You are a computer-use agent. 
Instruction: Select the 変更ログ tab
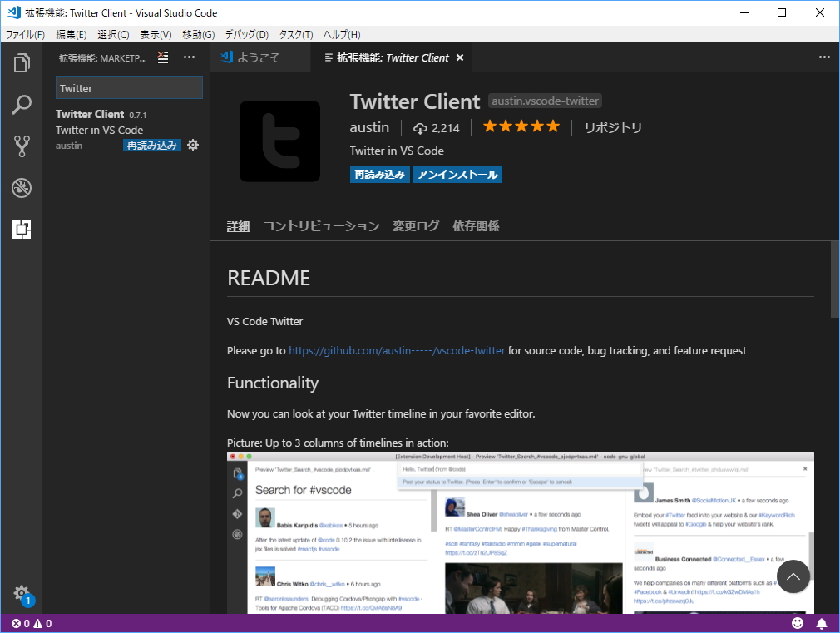click(x=416, y=226)
